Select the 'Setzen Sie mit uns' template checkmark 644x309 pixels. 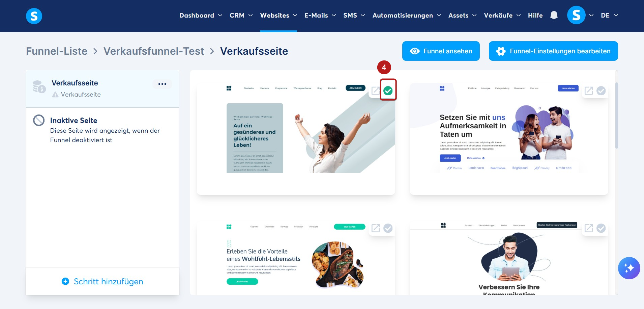click(601, 91)
